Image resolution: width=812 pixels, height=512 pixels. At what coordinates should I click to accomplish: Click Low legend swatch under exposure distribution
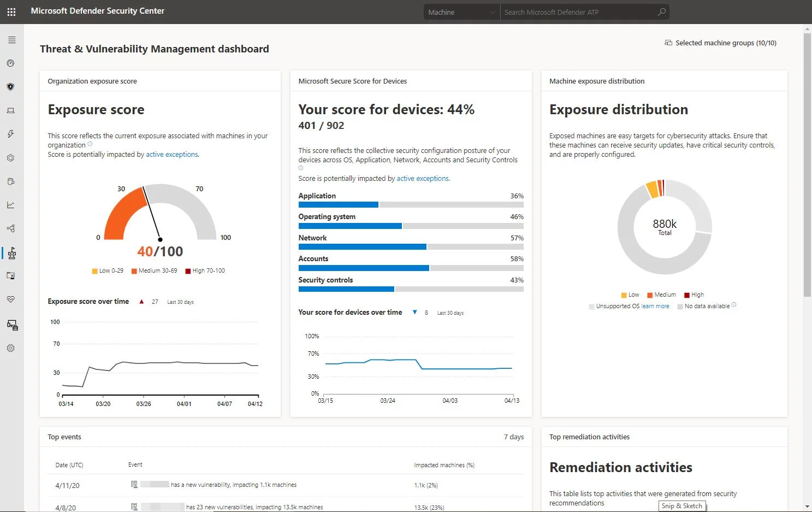click(x=624, y=295)
